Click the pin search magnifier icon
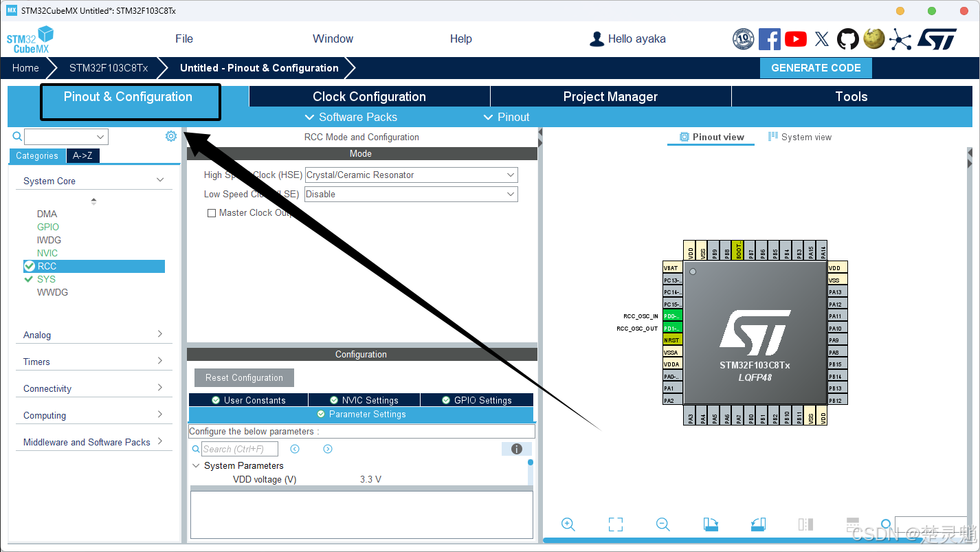 [x=886, y=525]
